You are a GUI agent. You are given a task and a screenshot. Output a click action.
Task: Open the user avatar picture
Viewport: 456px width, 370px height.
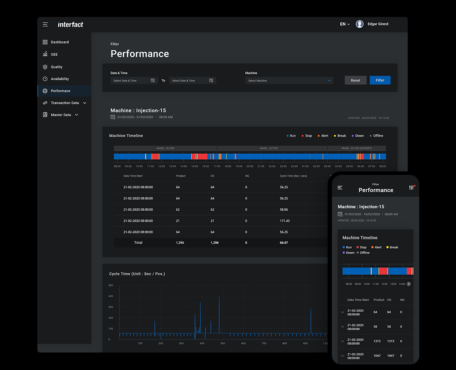[360, 24]
